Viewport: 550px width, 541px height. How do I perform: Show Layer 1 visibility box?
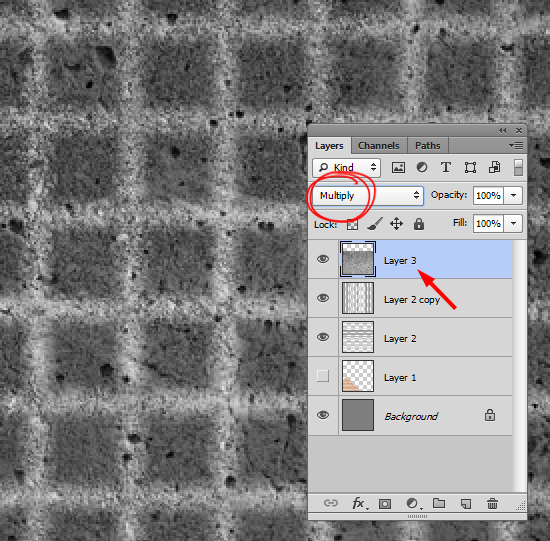pos(323,376)
